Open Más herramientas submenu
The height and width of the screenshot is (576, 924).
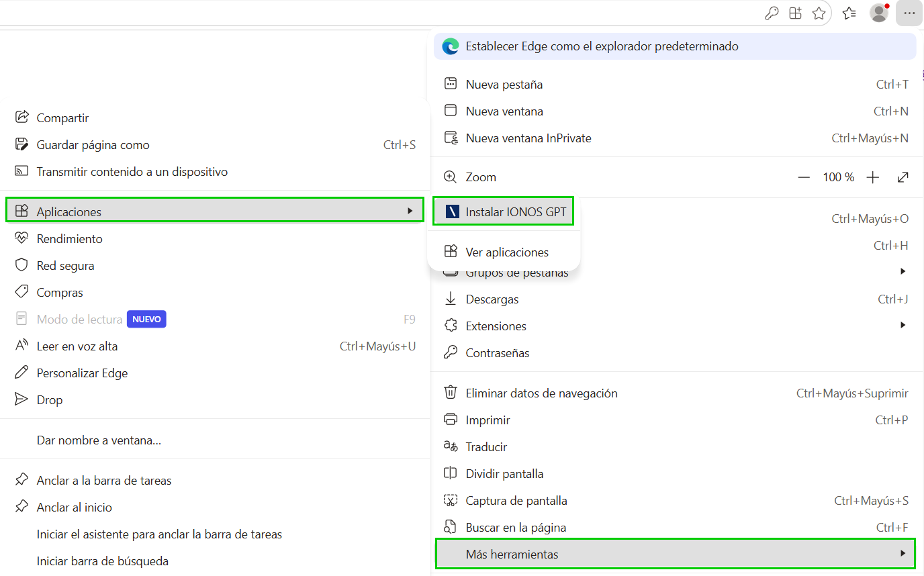[675, 554]
